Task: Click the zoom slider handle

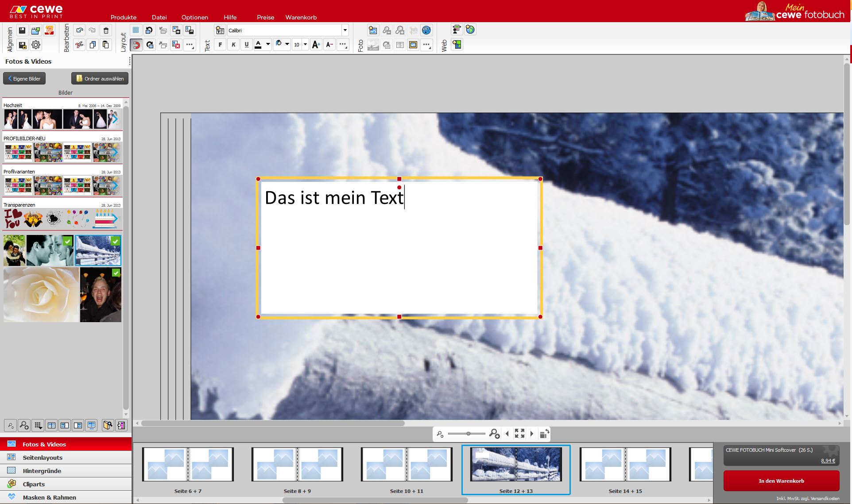Action: (468, 434)
